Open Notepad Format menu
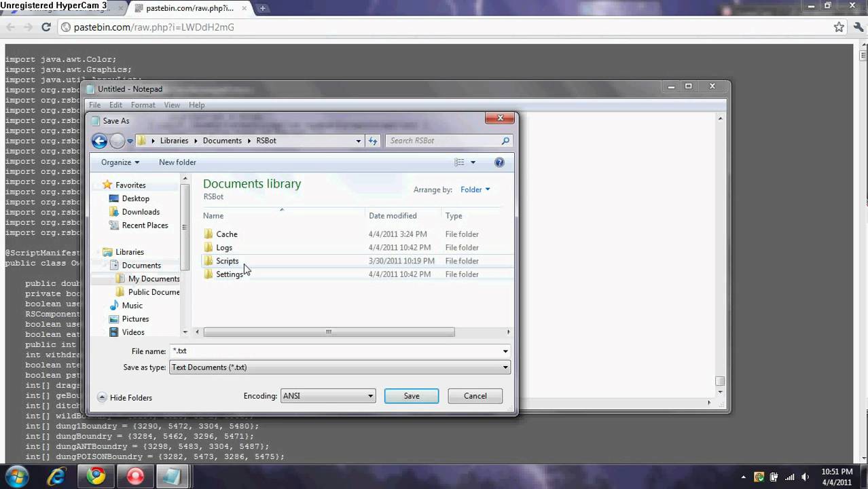The image size is (868, 489). (143, 105)
